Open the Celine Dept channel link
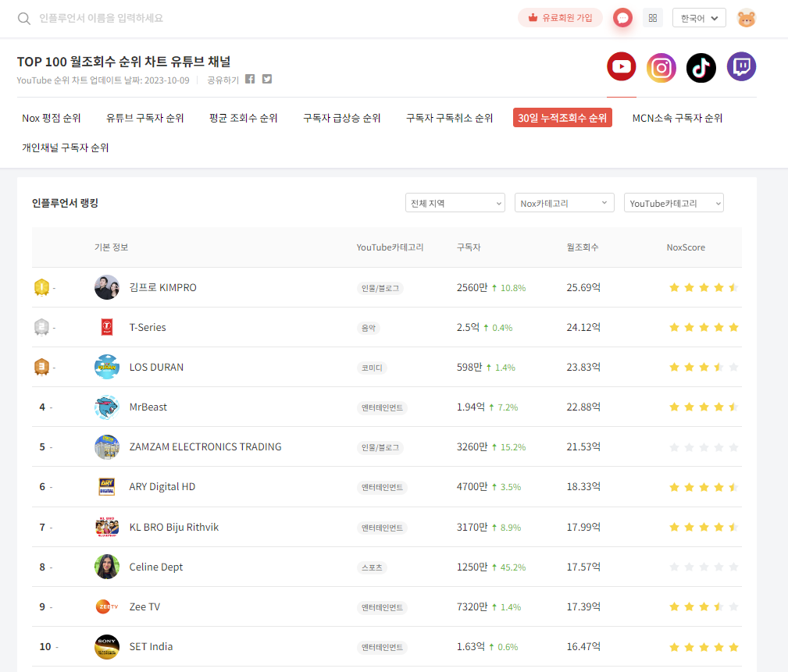This screenshot has height=672, width=788. coord(156,567)
